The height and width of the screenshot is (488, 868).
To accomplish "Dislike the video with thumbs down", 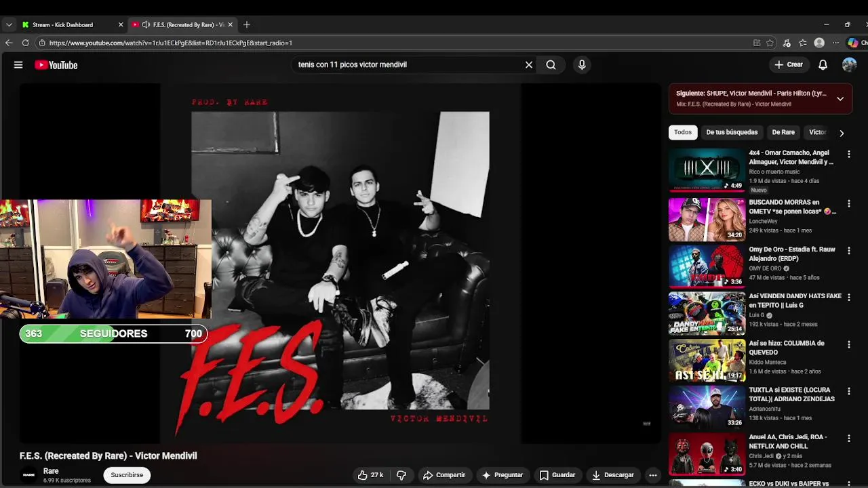I will (401, 475).
